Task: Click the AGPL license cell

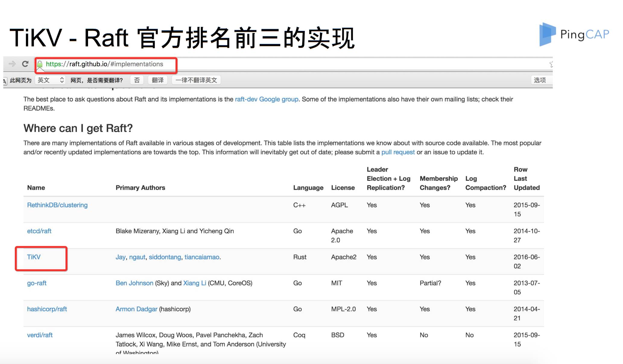Action: (340, 205)
